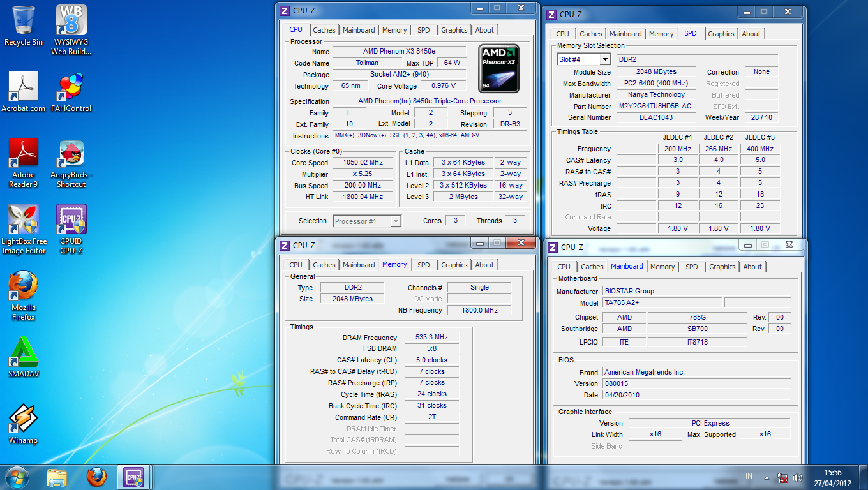The image size is (868, 490).
Task: Click the network tray icon
Action: [783, 477]
